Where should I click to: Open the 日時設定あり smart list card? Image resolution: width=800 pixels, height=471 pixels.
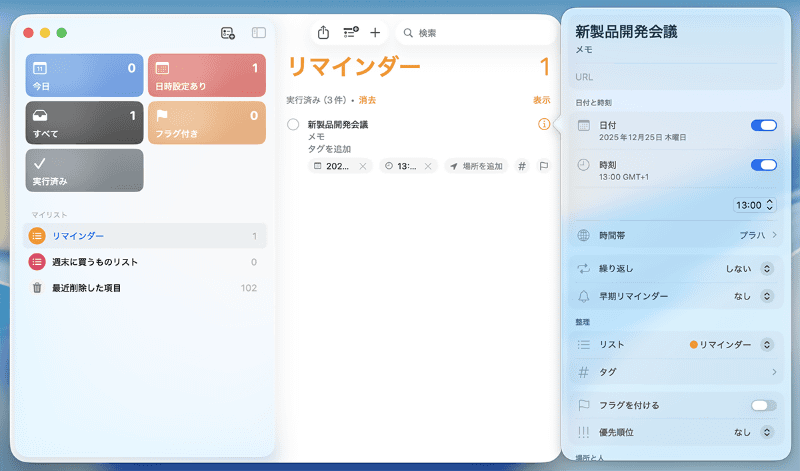[x=207, y=76]
